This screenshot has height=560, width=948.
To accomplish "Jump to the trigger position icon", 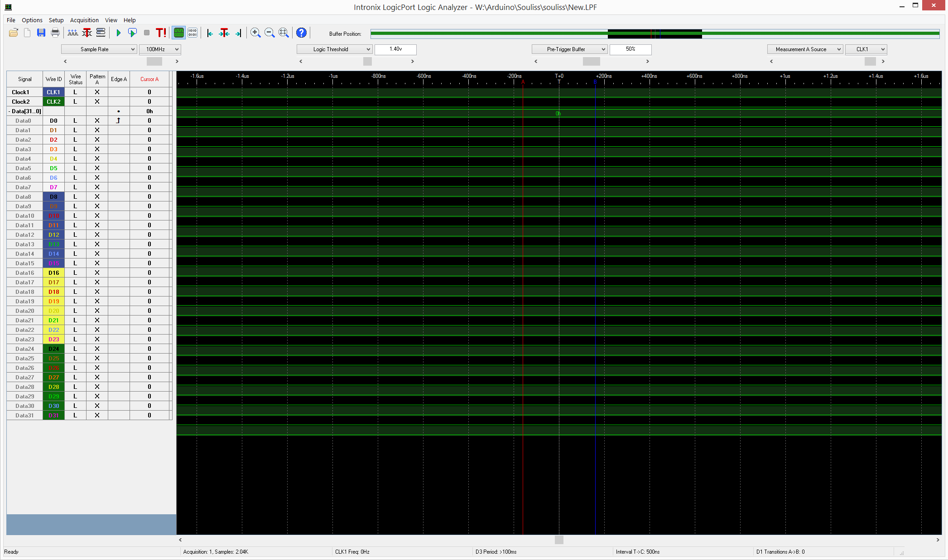I will click(x=224, y=33).
